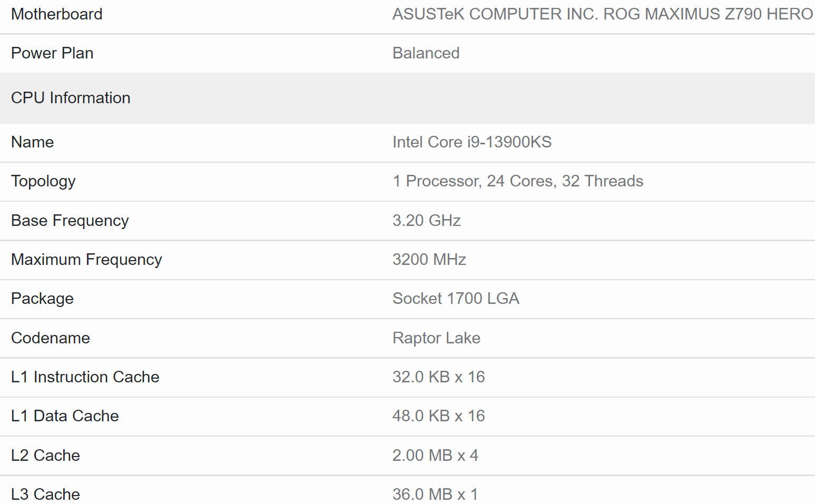Click the Base Frequency label
The image size is (815, 504).
[70, 221]
